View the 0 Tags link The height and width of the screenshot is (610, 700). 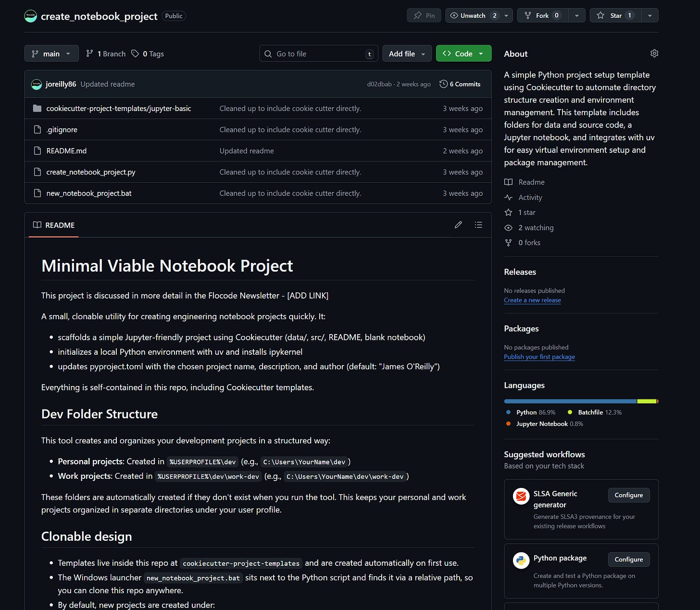tap(148, 54)
